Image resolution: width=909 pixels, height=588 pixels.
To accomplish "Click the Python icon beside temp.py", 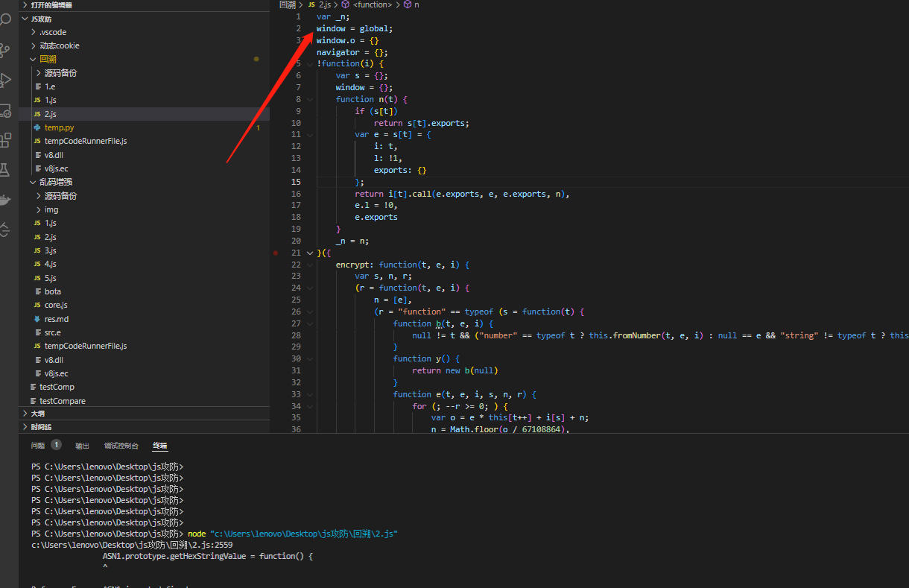I will (x=37, y=127).
